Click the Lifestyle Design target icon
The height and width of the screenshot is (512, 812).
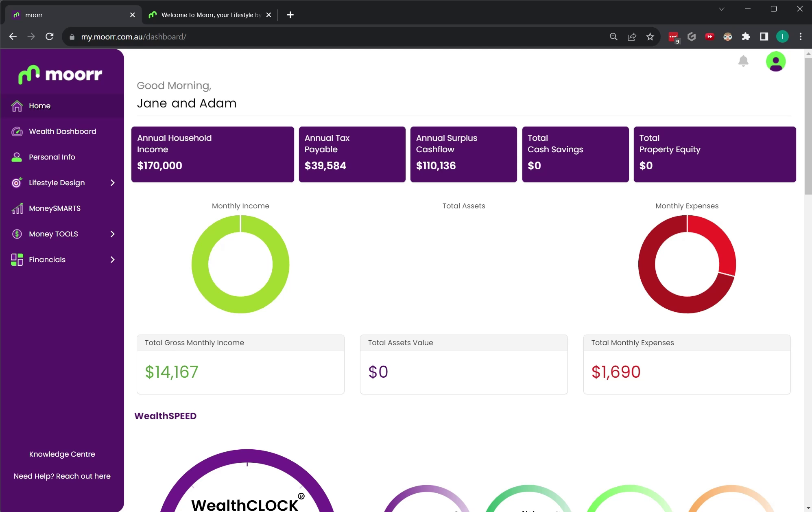17,183
